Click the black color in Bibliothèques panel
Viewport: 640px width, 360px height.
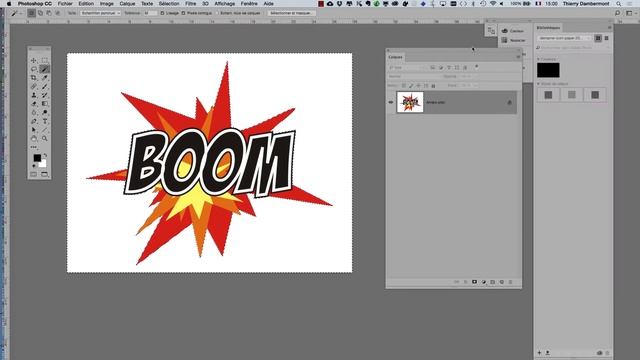(548, 70)
